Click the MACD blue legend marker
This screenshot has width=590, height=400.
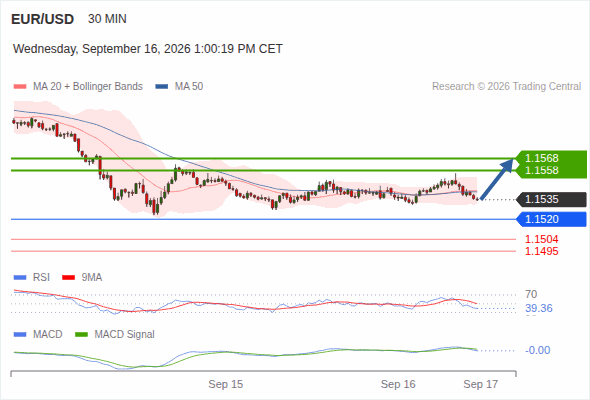point(20,335)
